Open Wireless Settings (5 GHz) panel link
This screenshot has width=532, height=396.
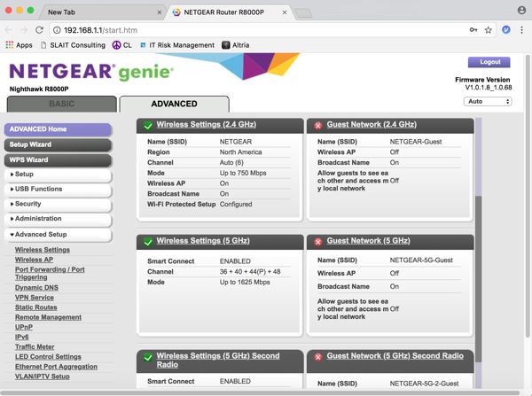[x=203, y=241]
